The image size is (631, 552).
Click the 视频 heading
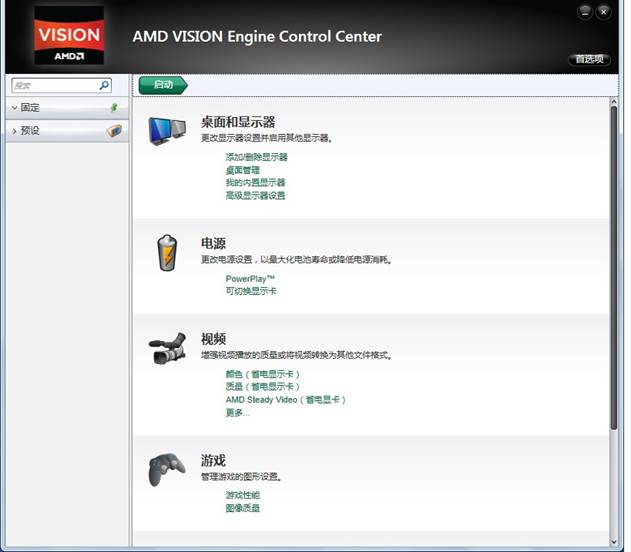213,339
